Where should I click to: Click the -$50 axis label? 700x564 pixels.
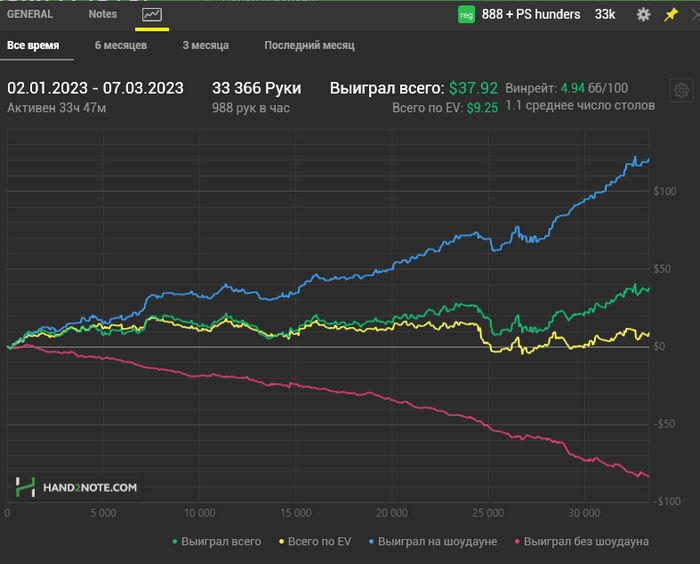pos(664,424)
